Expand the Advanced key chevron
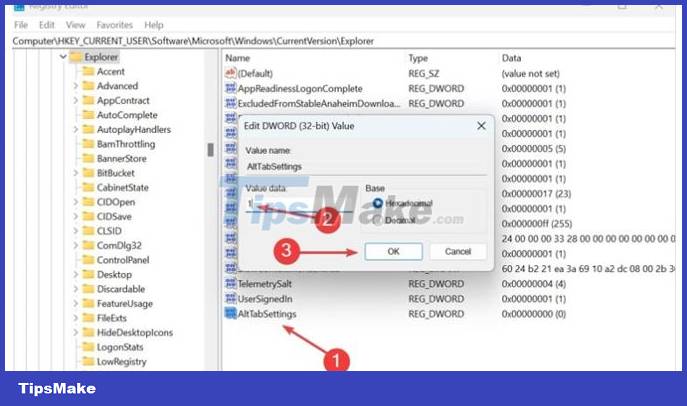This screenshot has width=687, height=406. coord(75,86)
